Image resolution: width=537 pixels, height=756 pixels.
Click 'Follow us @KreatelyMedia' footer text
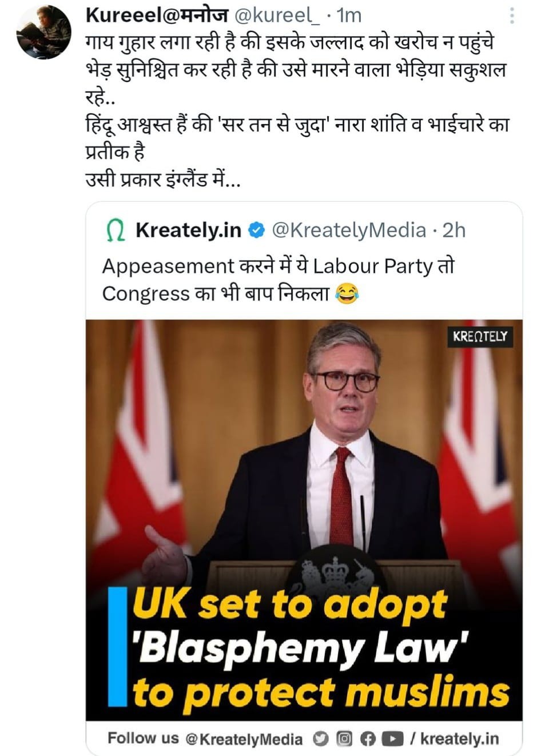click(x=205, y=739)
